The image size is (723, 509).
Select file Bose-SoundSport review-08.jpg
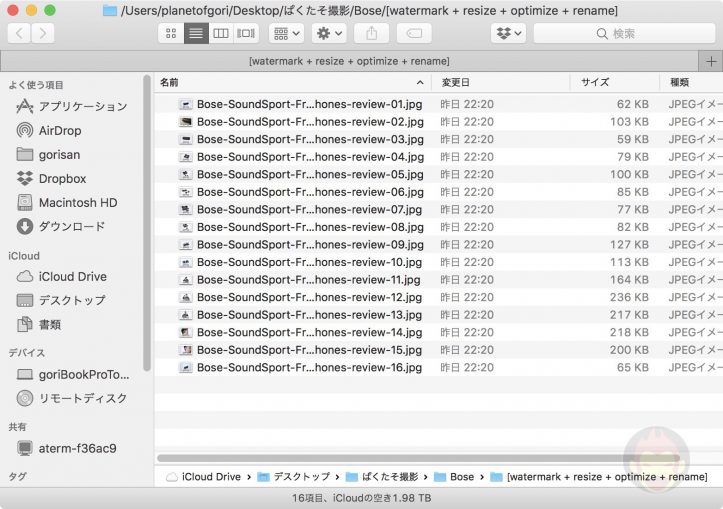pos(439,227)
